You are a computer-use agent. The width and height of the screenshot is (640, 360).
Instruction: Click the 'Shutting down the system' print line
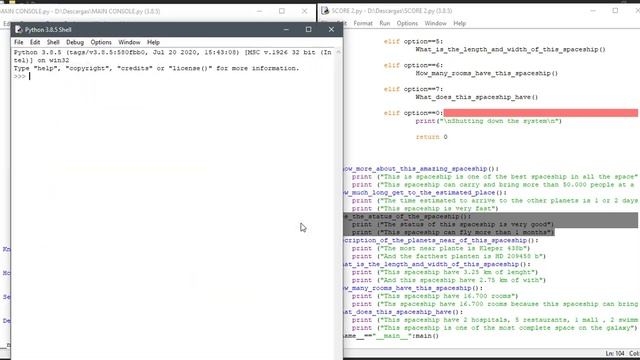pyautogui.click(x=489, y=121)
